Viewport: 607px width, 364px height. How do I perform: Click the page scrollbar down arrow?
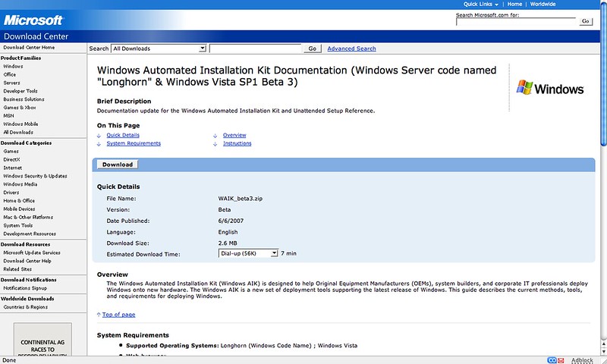(x=603, y=350)
